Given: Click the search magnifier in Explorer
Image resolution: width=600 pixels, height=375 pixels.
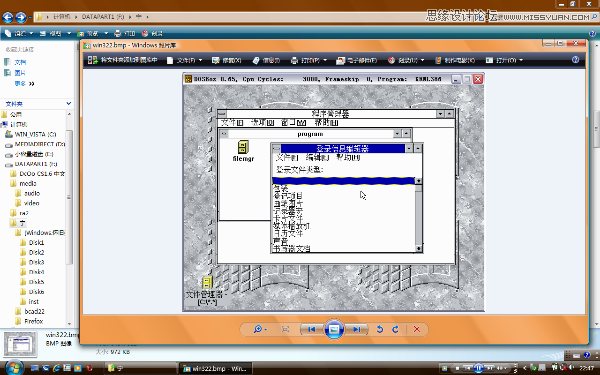Looking at the screenshot, I should [595, 17].
